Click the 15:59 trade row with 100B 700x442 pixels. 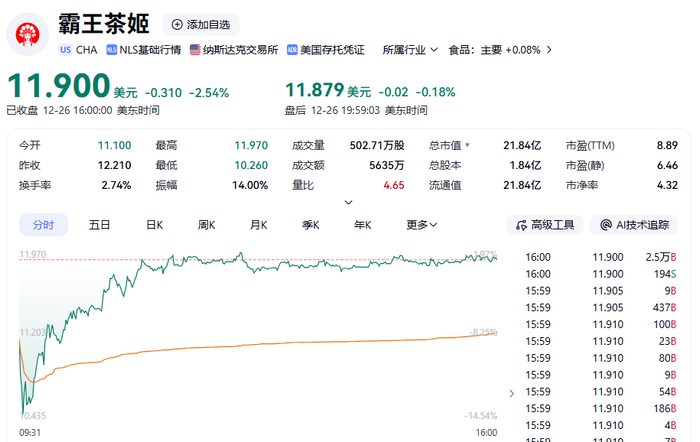[601, 325]
